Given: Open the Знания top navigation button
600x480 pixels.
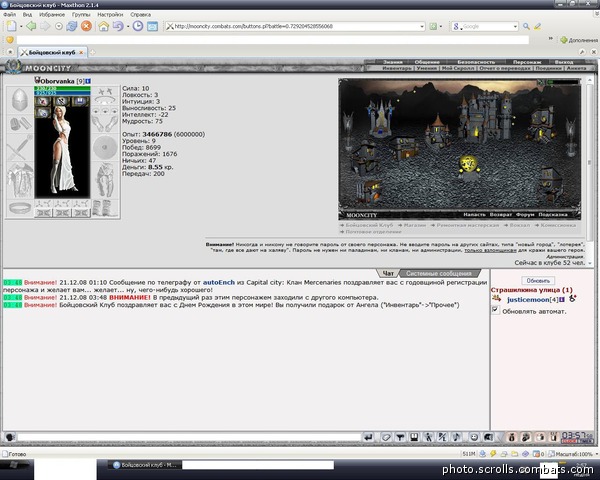Looking at the screenshot, I should tap(393, 62).
